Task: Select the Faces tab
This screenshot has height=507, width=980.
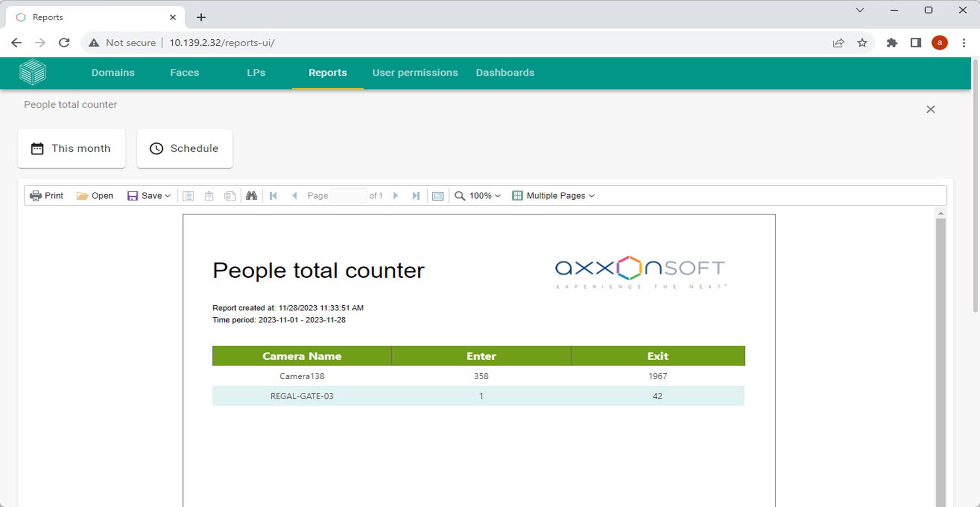Action: (x=185, y=73)
